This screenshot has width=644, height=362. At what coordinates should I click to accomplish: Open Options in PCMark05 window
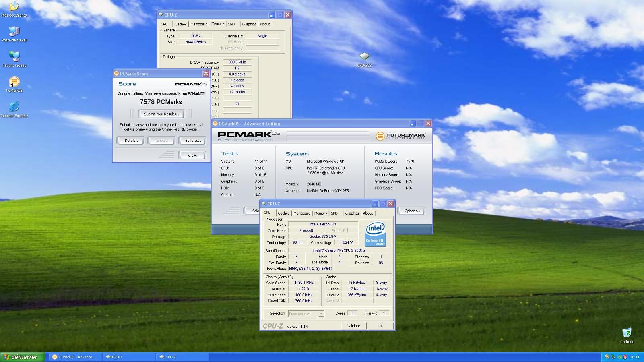pos(412,211)
